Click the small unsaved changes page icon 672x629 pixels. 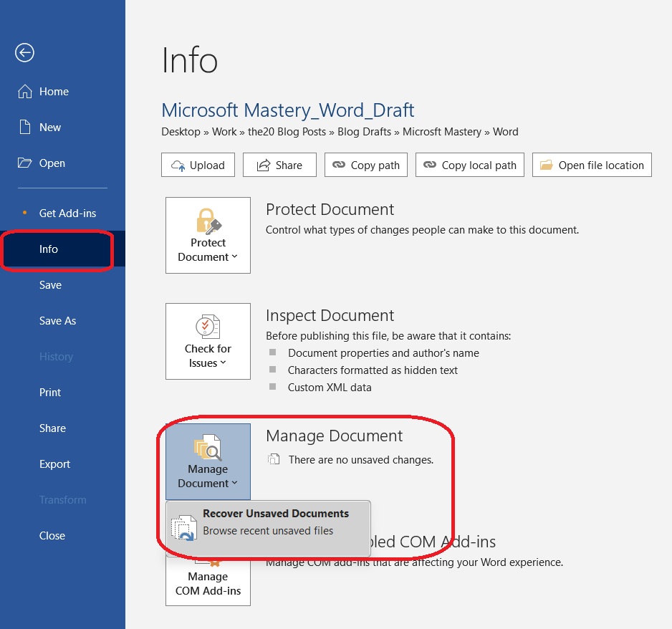pos(274,459)
